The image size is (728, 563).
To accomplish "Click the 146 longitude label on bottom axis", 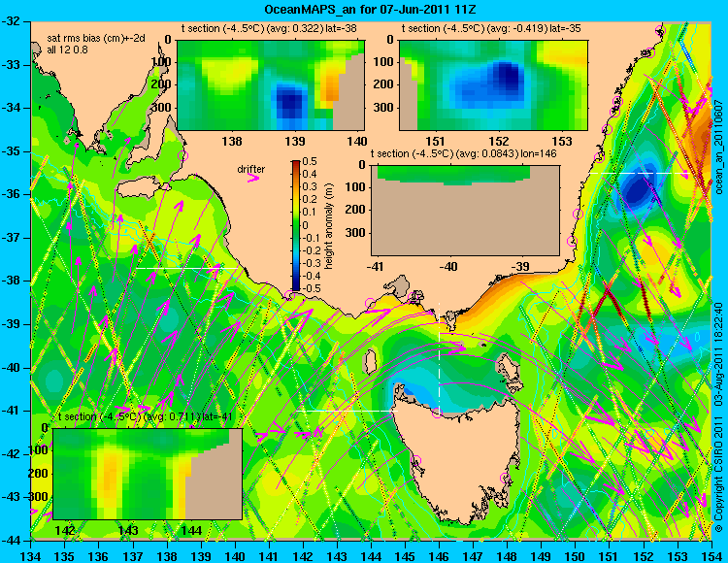I will pyautogui.click(x=439, y=556).
